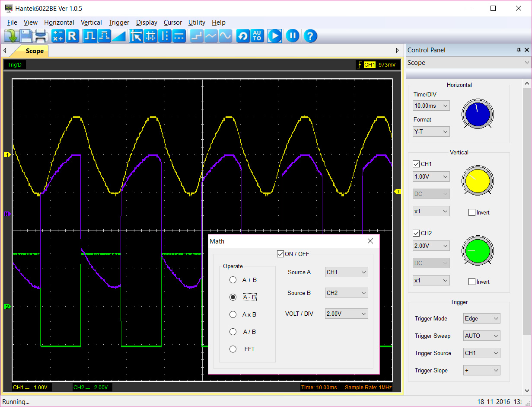Open help via the question mark icon
The height and width of the screenshot is (407, 532).
tap(310, 36)
